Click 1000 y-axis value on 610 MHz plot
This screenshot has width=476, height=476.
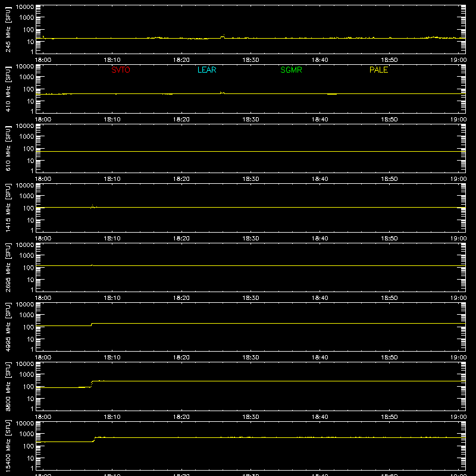27,137
